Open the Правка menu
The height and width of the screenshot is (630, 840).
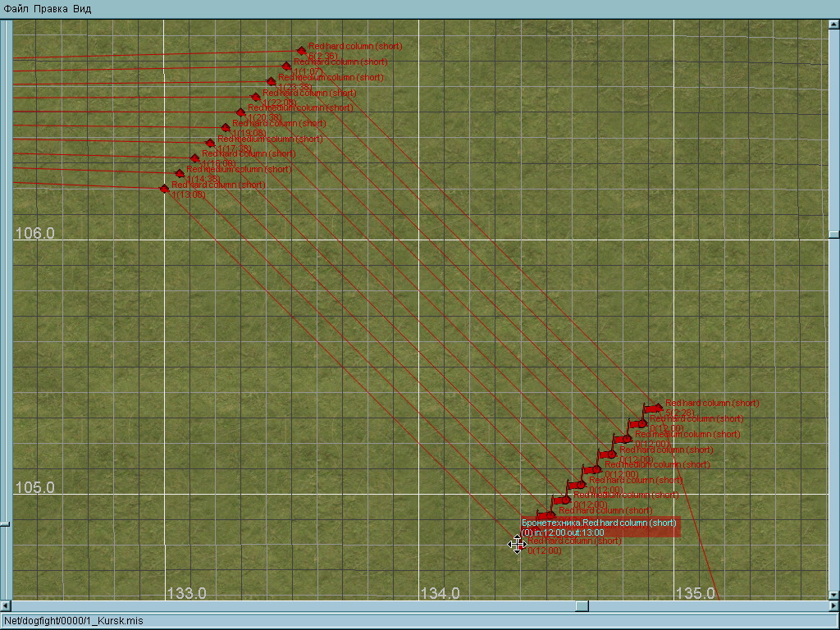click(51, 9)
